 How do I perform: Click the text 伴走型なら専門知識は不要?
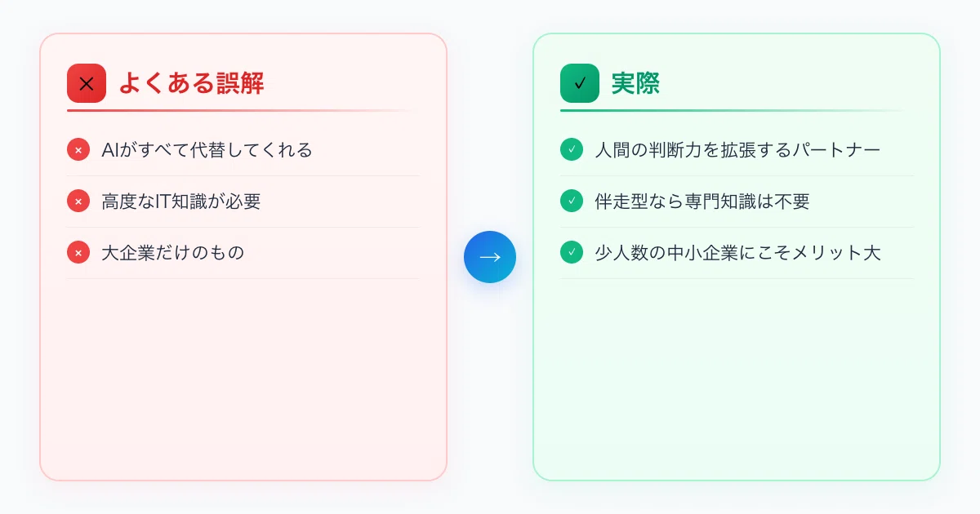[x=702, y=202]
